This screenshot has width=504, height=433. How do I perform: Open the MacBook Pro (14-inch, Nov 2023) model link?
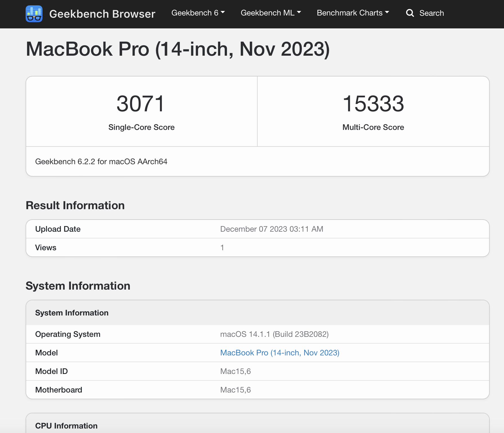280,353
